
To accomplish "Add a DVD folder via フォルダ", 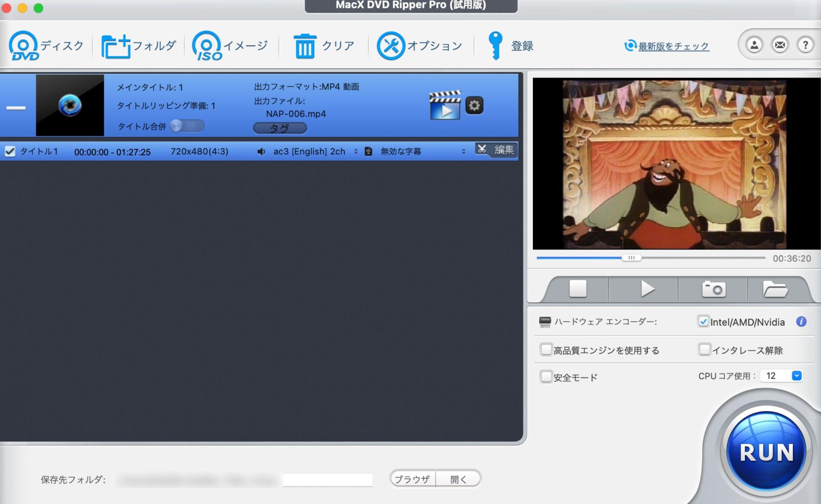I will tap(138, 46).
